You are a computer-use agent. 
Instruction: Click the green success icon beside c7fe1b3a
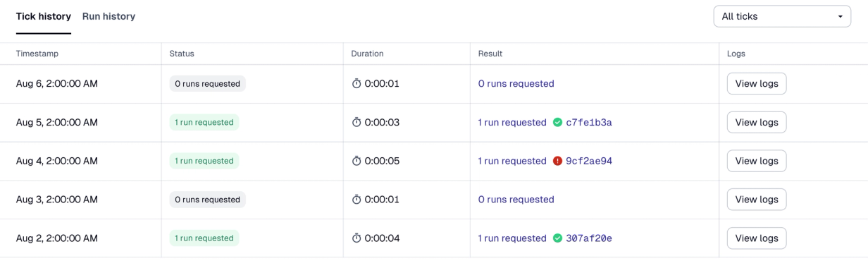[x=558, y=123]
